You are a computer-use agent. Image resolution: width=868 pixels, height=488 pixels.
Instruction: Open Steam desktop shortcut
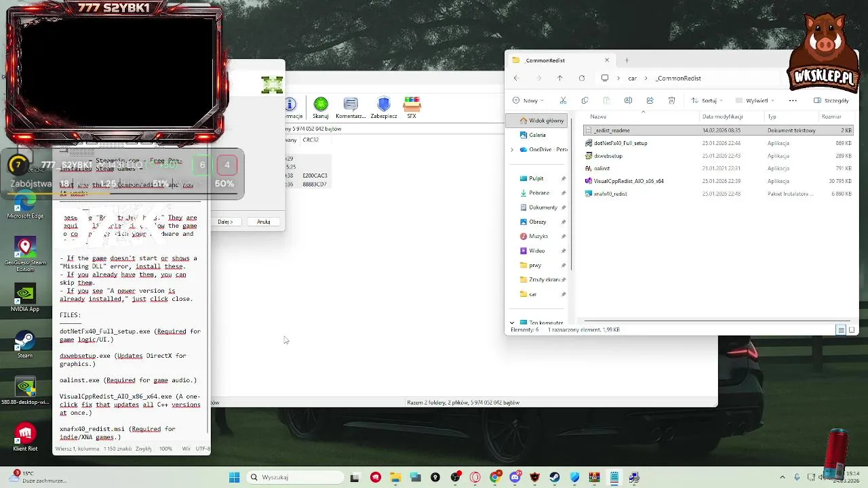coord(25,345)
